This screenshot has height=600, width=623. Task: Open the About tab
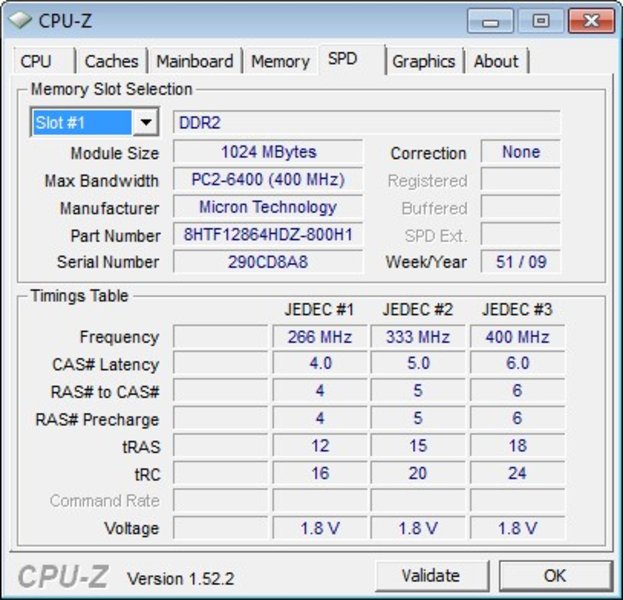tap(497, 61)
